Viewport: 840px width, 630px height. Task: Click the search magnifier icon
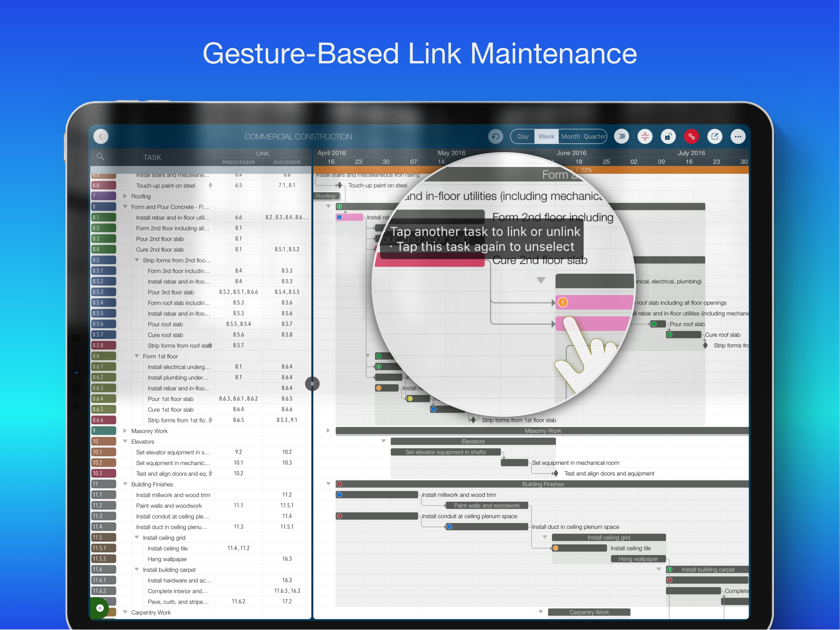(100, 157)
